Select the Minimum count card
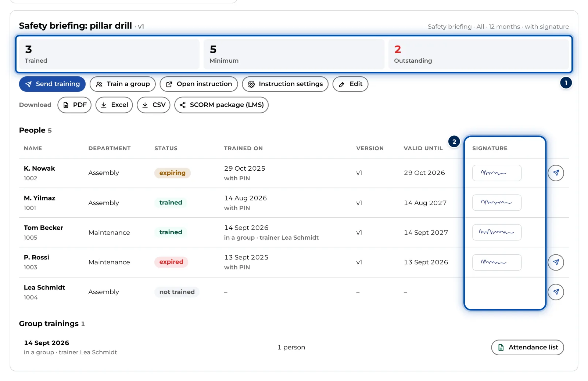 pos(294,54)
